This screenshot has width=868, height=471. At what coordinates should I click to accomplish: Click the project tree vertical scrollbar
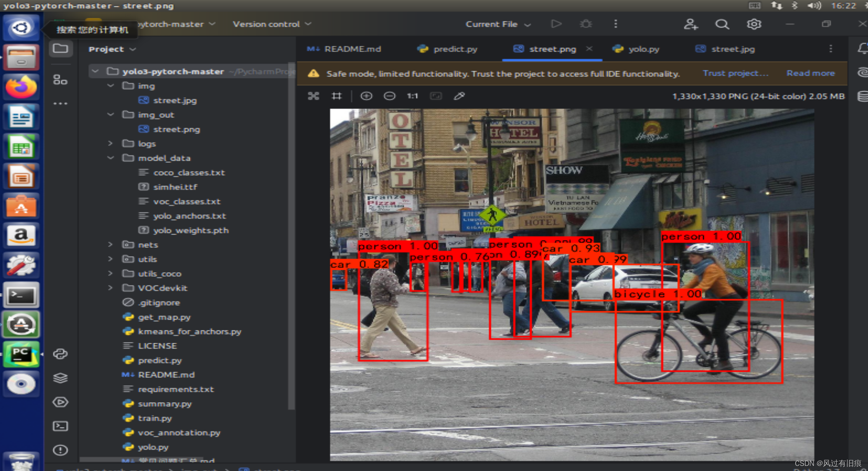point(291,236)
